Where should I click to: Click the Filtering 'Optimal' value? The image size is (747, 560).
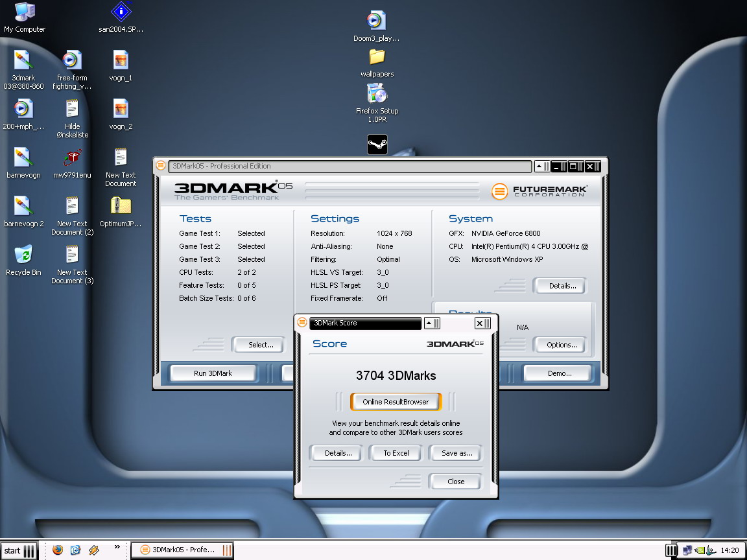tap(388, 259)
